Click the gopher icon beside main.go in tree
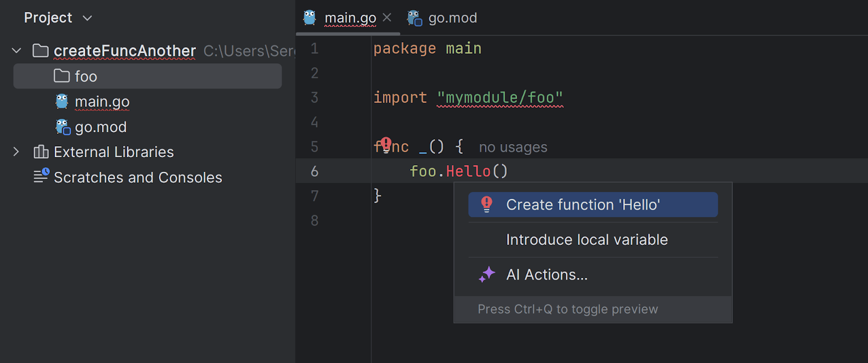This screenshot has width=868, height=363. tap(62, 101)
